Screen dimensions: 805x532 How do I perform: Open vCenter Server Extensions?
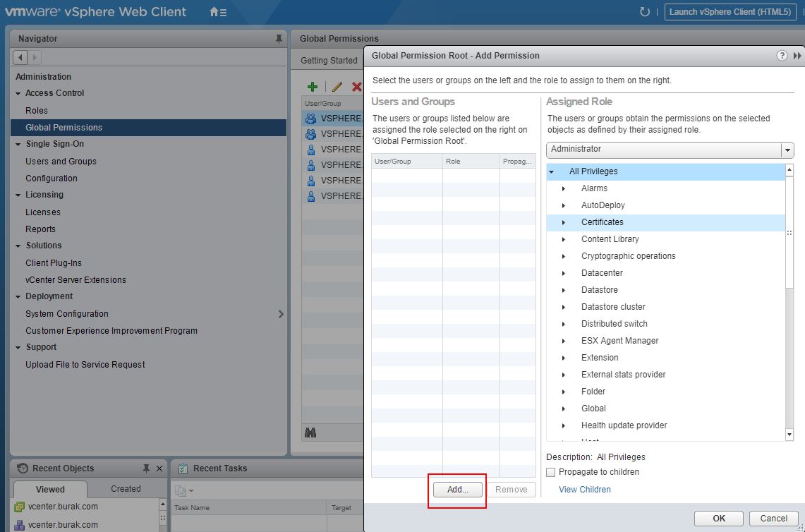[x=75, y=280]
